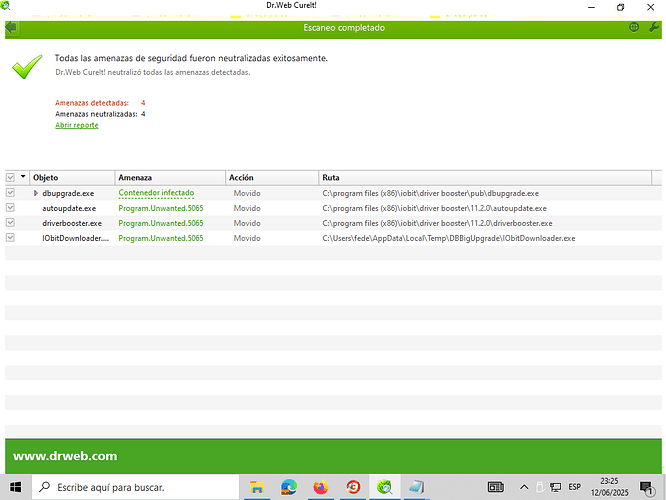Show hidden system tray icons

click(x=524, y=487)
